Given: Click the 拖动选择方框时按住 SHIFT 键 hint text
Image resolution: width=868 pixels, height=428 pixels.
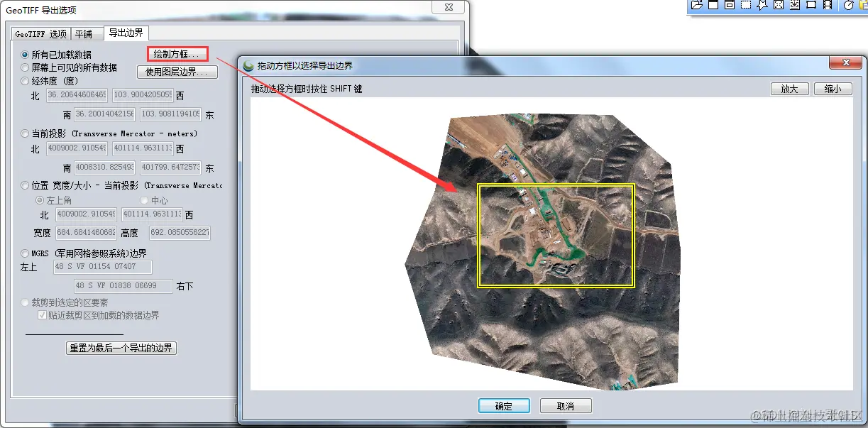Looking at the screenshot, I should (x=306, y=89).
